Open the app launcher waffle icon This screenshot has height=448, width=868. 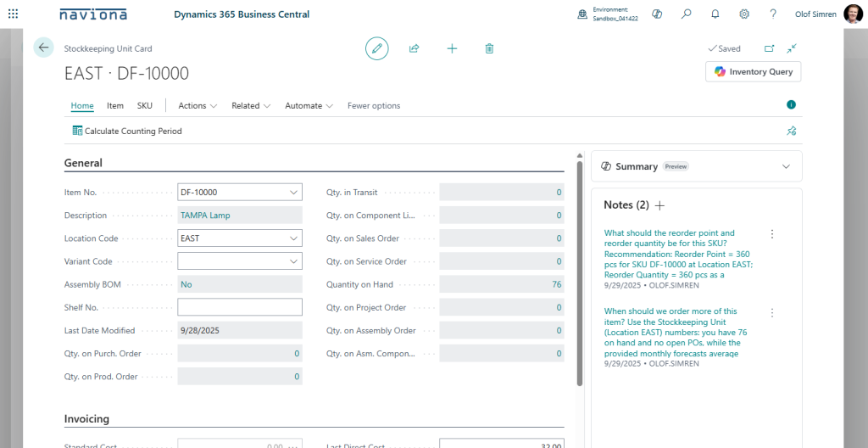tap(13, 14)
